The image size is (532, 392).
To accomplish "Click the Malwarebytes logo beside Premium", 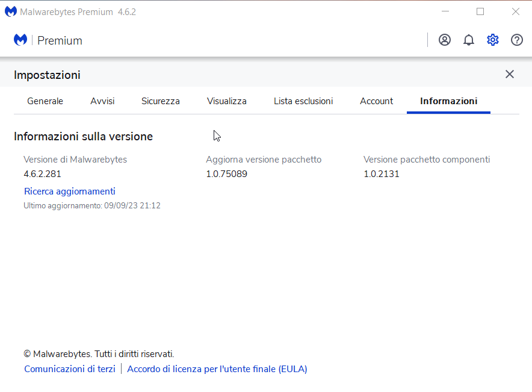I will point(20,40).
